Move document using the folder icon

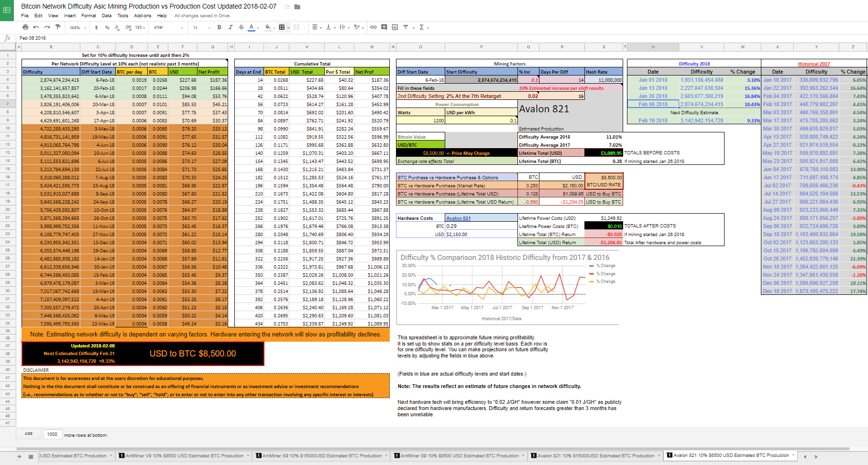[297, 7]
